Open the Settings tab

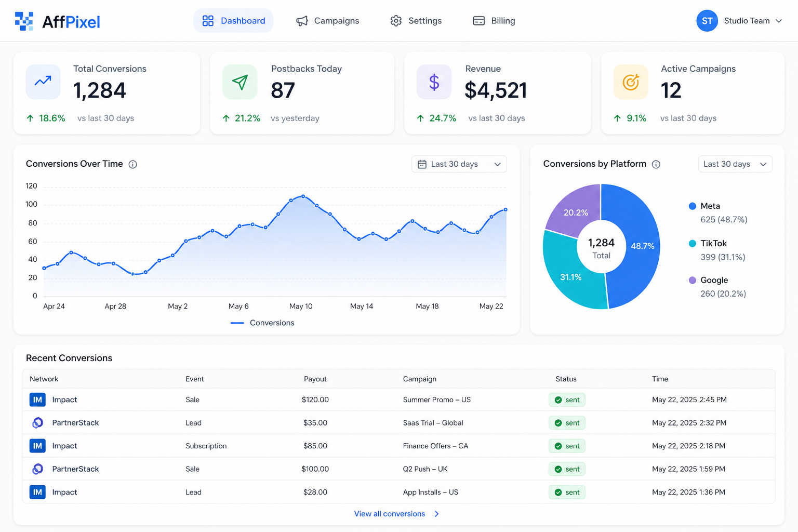[416, 21]
